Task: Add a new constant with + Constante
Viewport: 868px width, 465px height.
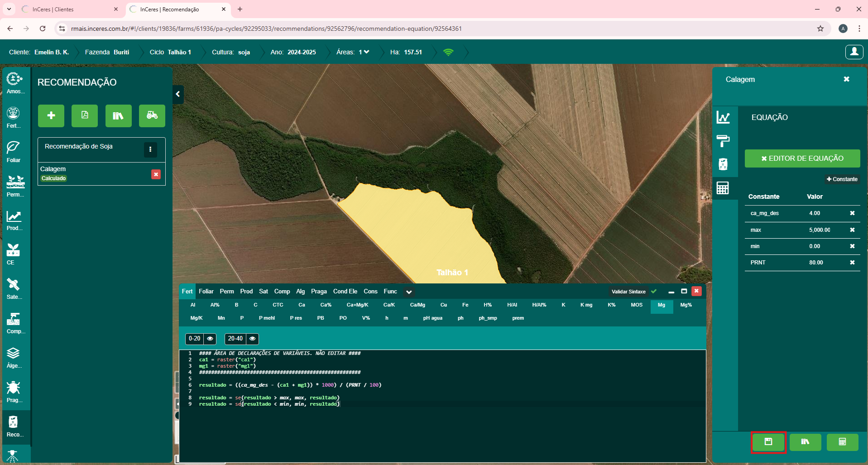Action: click(x=842, y=179)
